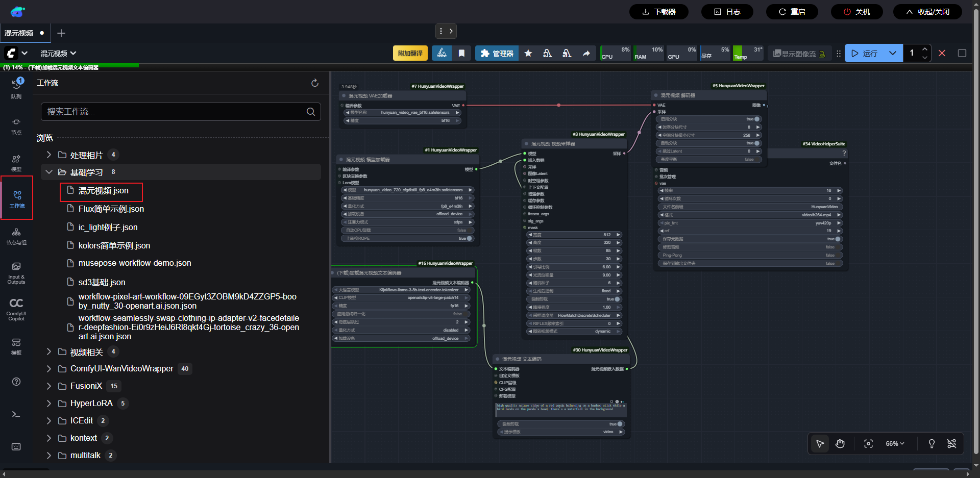Image resolution: width=980 pixels, height=478 pixels.
Task: Click the 下载器 downloader button
Action: (658, 12)
